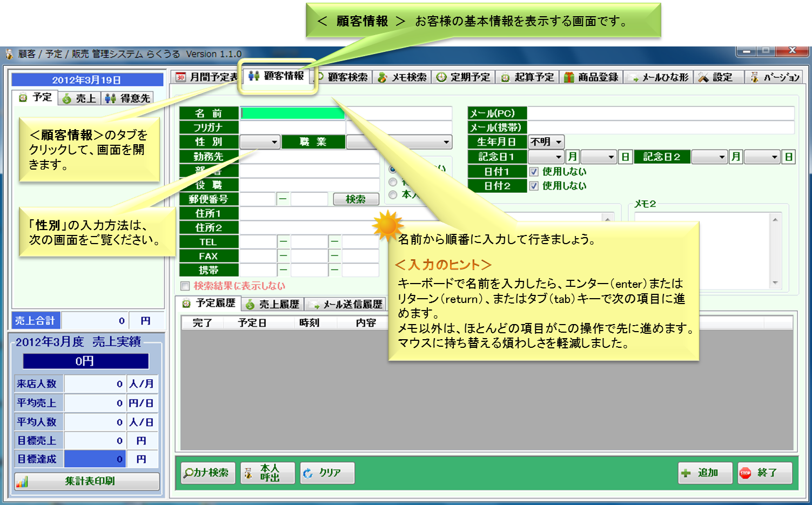Click the money bag icon on 売上 side tab
812x505 pixels.
coord(66,98)
